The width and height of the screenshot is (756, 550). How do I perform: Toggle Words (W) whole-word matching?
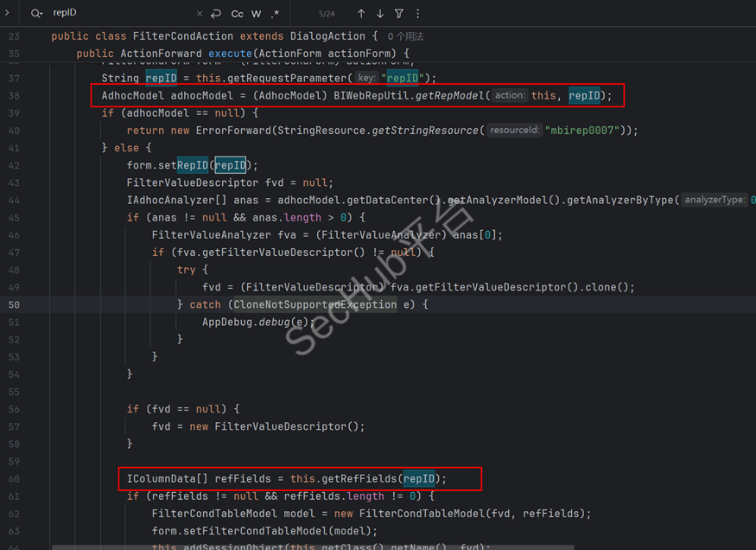[257, 14]
